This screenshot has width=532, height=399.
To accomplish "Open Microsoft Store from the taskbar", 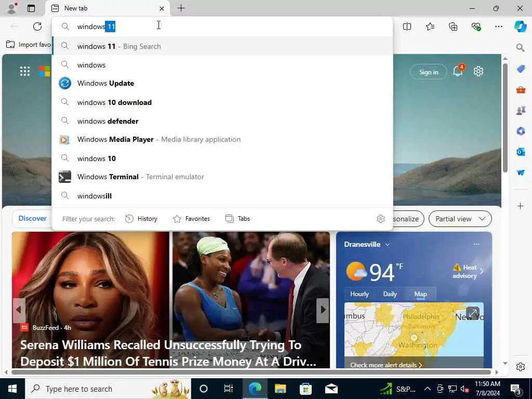I will tap(305, 389).
